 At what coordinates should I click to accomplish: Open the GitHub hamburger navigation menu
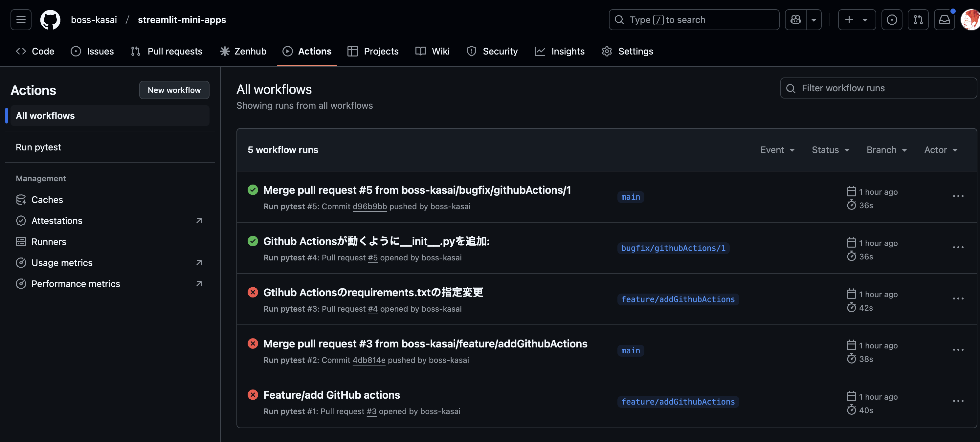click(21, 19)
